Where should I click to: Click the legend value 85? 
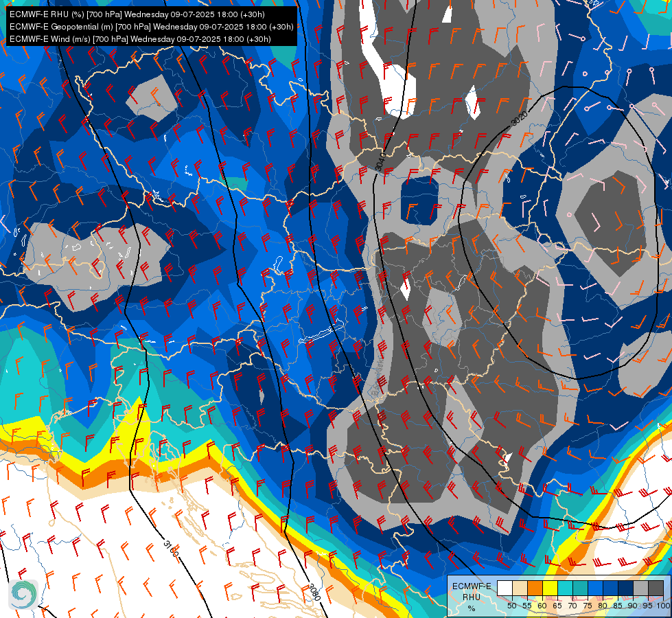pos(618,606)
